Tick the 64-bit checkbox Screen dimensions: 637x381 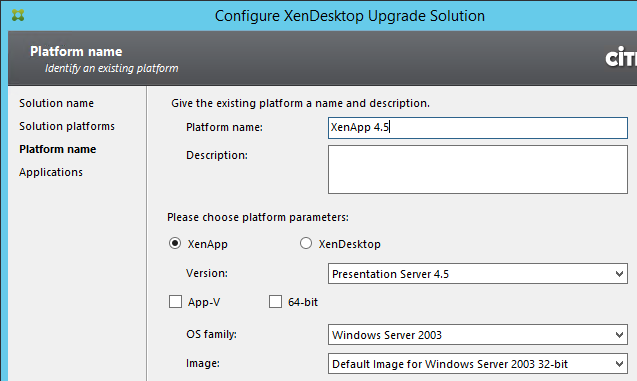[275, 302]
